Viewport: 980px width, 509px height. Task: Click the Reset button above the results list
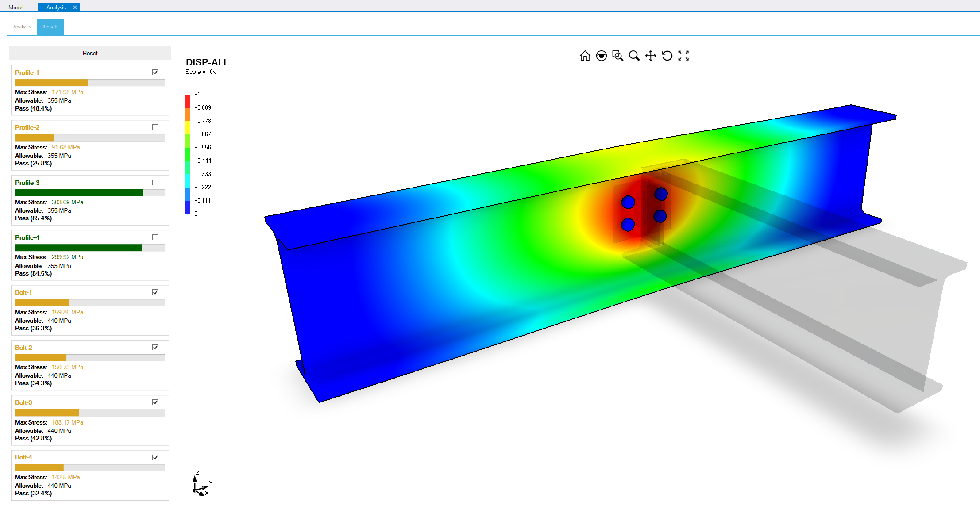pyautogui.click(x=90, y=53)
